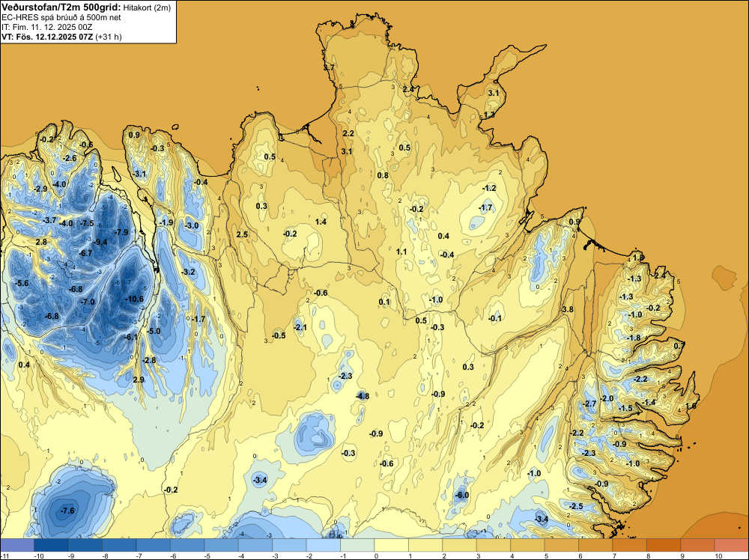
Task: Select the '2.2' temperature value
Action: coord(348,133)
